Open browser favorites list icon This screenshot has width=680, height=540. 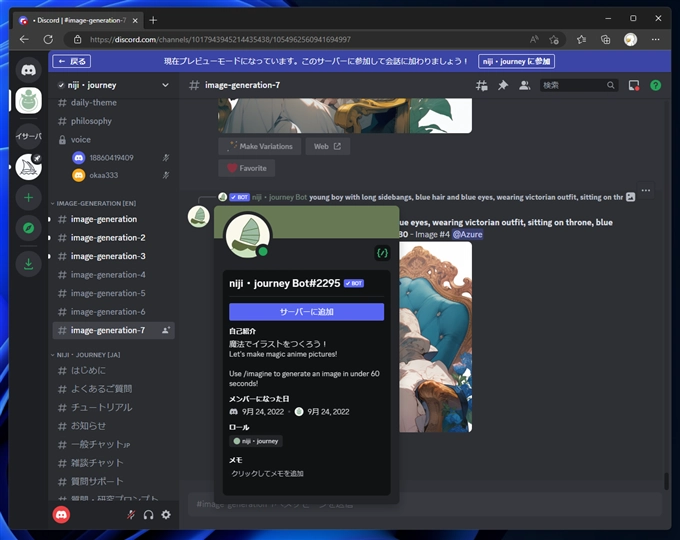tap(582, 39)
